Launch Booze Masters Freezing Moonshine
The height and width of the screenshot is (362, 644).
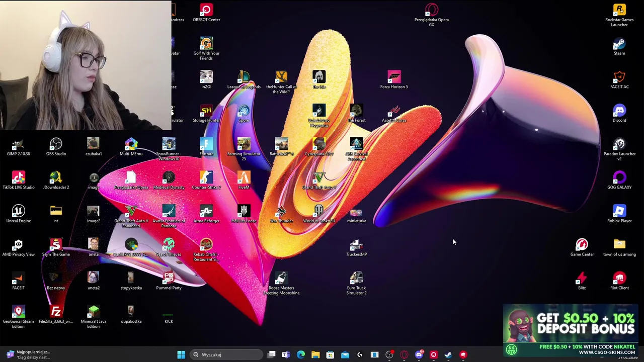tap(281, 284)
